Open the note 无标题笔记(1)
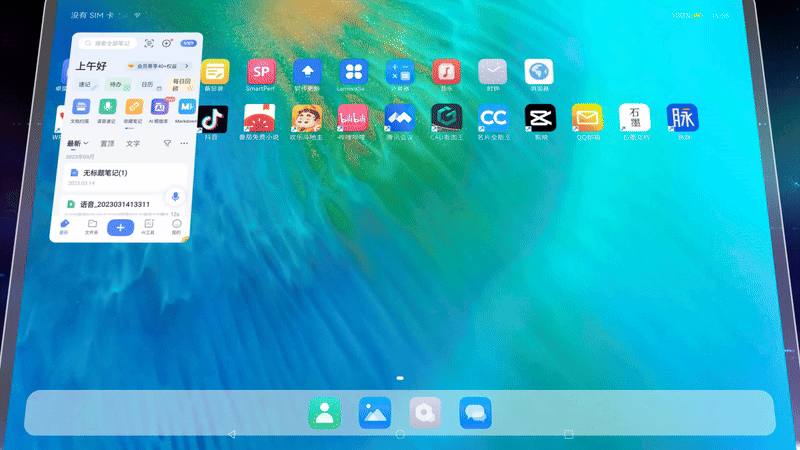This screenshot has width=800, height=450. (124, 176)
